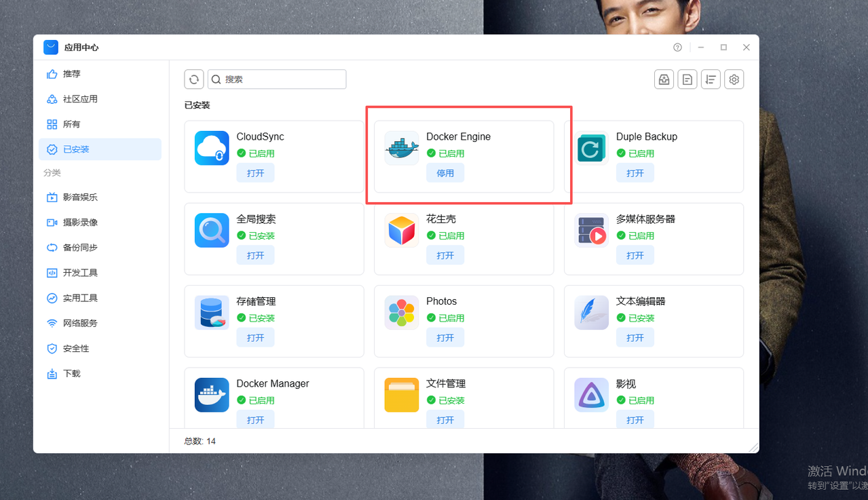
Task: Click the Duple Backup app name
Action: [647, 136]
